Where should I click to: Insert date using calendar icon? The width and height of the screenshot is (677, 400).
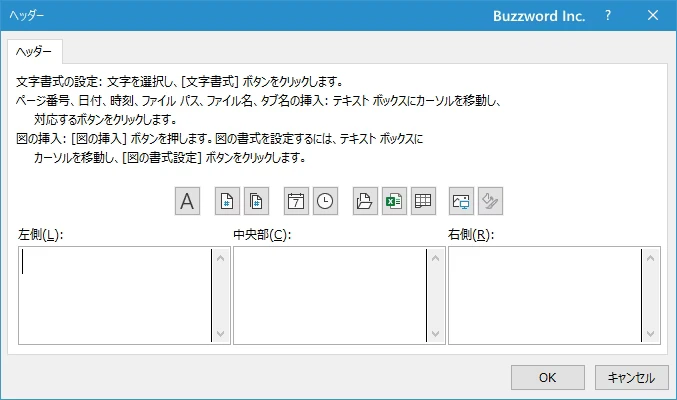click(x=296, y=201)
